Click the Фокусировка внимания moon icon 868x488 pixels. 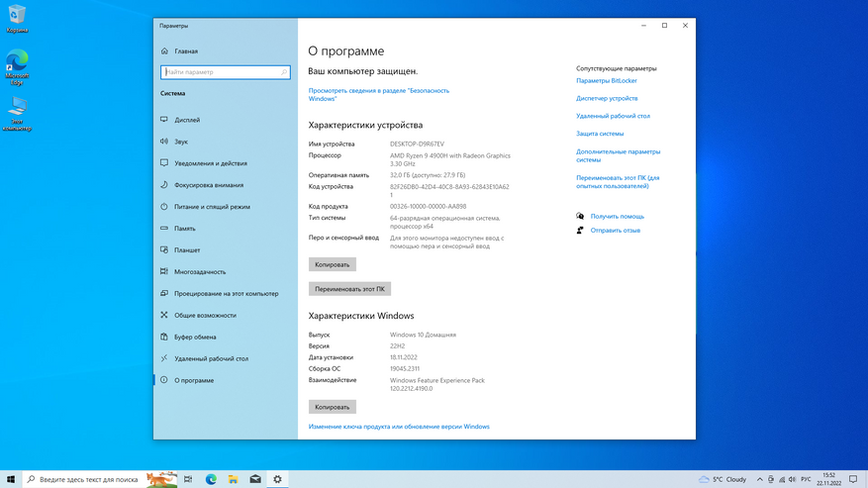pos(164,184)
